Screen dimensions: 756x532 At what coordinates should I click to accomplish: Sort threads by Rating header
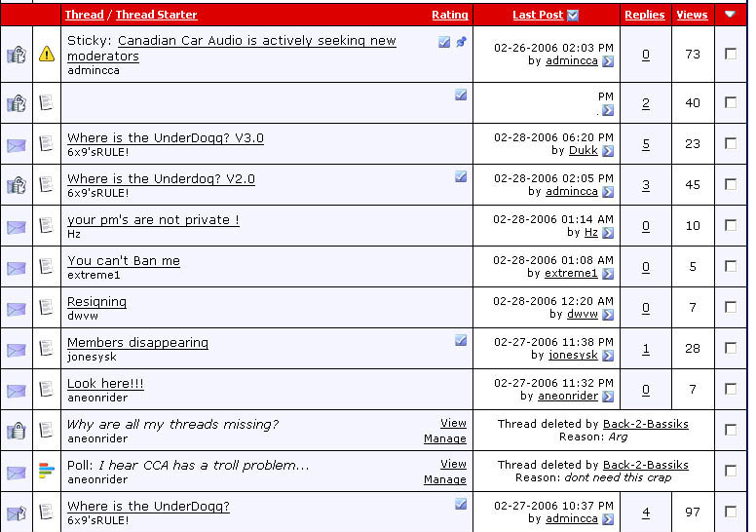(449, 15)
